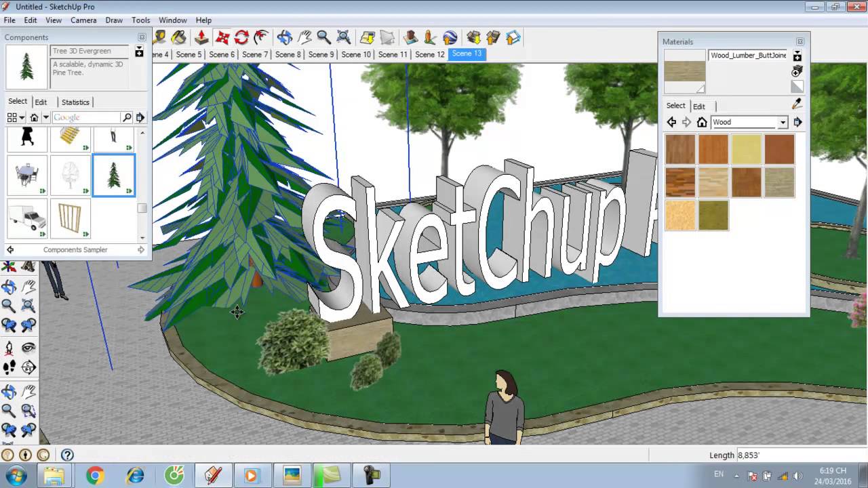Select the Offset tool next to Rotate

pos(261,37)
